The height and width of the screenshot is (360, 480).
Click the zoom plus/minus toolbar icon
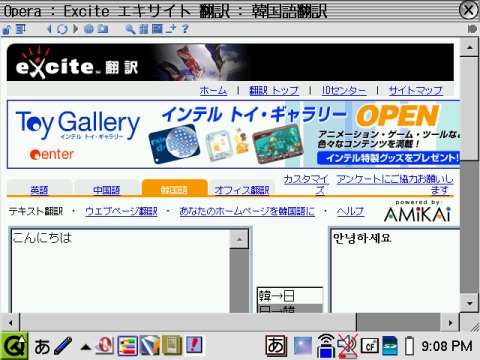point(171,29)
